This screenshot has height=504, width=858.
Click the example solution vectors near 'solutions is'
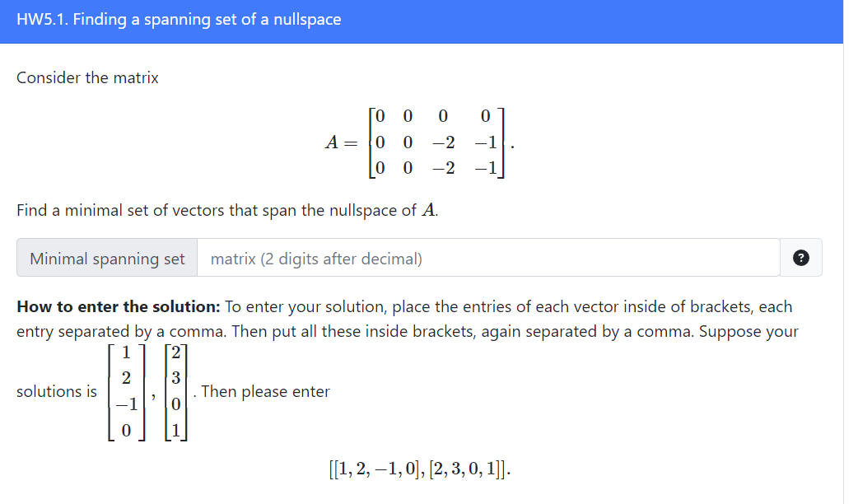pyautogui.click(x=148, y=391)
